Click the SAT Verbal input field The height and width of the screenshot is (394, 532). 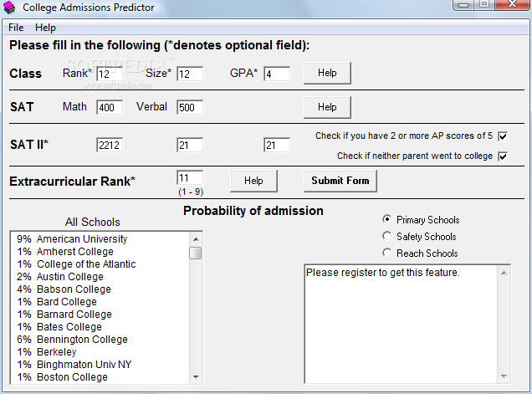point(190,107)
